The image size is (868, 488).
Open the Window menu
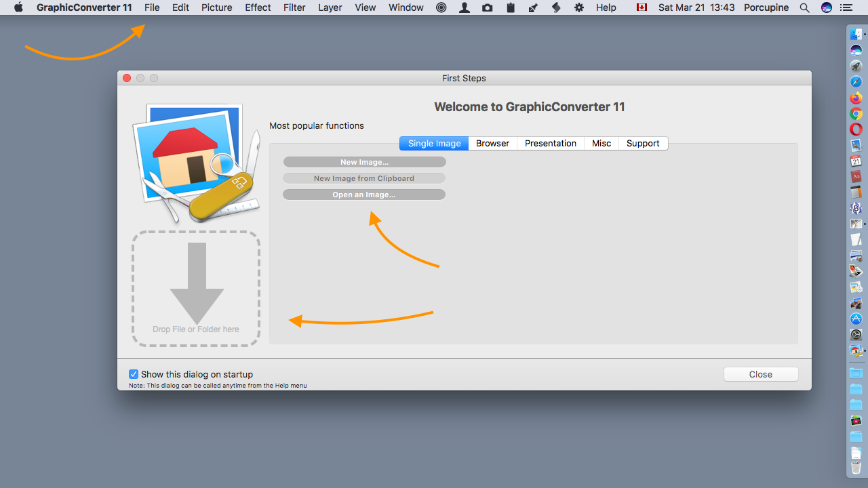coord(406,7)
